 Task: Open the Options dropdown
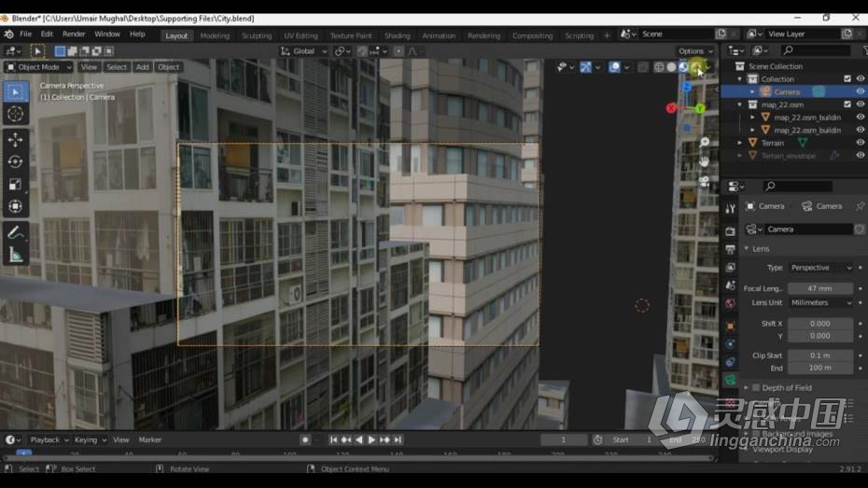pyautogui.click(x=695, y=51)
